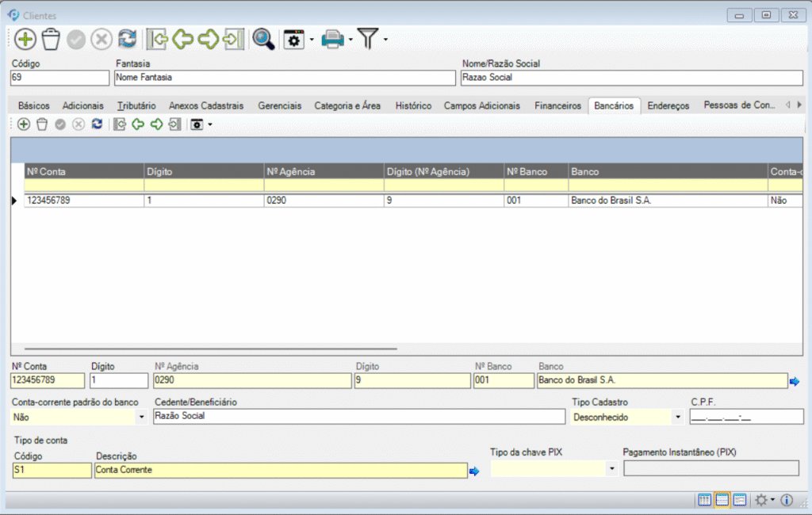Open search with the magnifying glass icon
Screen dimensions: 812x515
[x=262, y=39]
